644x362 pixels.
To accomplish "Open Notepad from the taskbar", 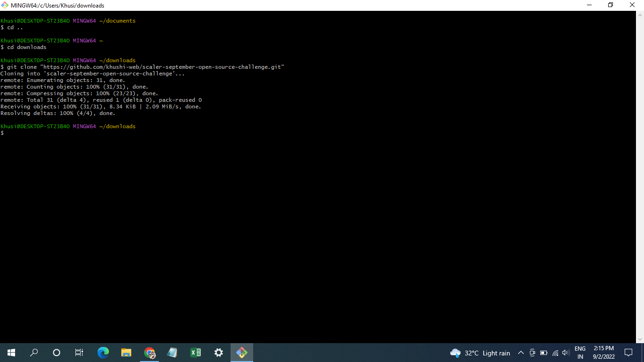I will coord(172,352).
